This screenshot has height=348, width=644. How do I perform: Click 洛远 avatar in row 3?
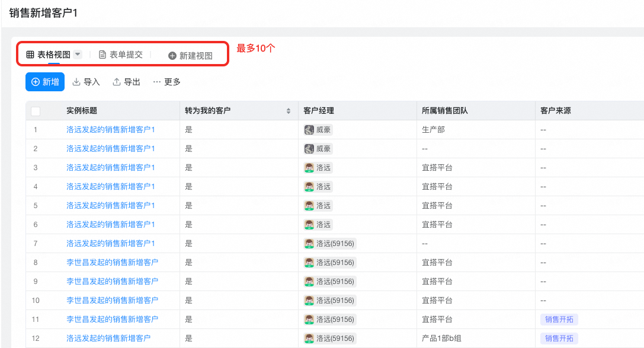pyautogui.click(x=309, y=168)
